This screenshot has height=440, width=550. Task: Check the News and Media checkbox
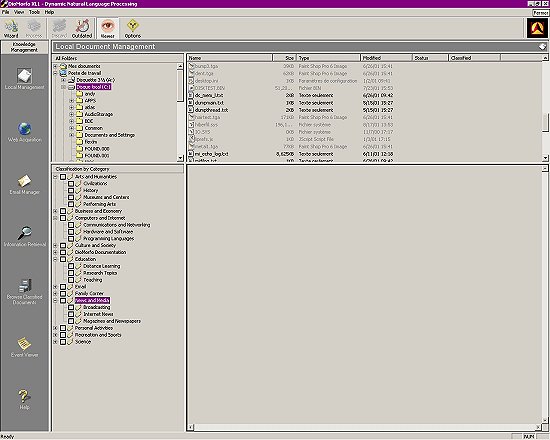coord(63,301)
